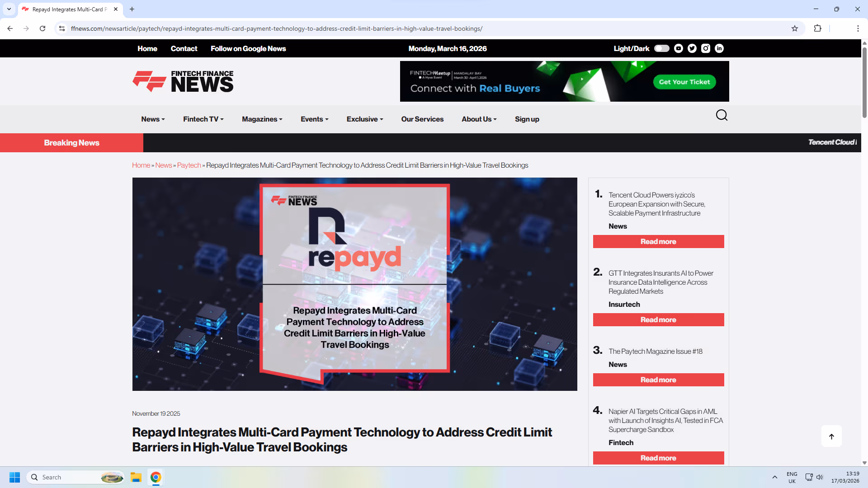Viewport: 868px width, 488px height.
Task: Open Contact in the top black bar
Action: tap(184, 48)
